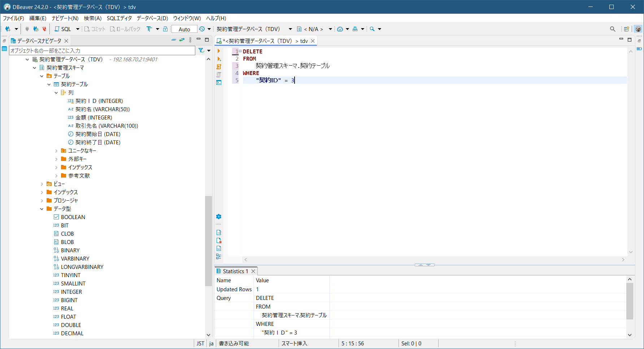Click the navigator vertical scrollbar thumb
The height and width of the screenshot is (349, 644).
[208, 241]
